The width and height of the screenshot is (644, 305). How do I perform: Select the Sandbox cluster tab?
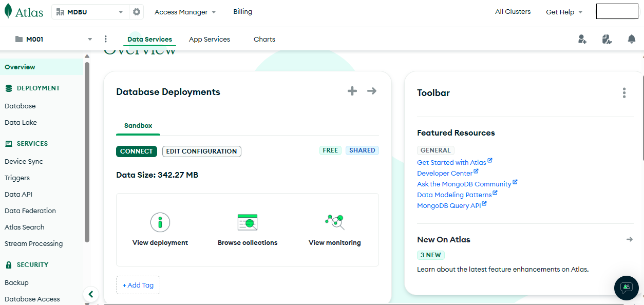coord(138,125)
